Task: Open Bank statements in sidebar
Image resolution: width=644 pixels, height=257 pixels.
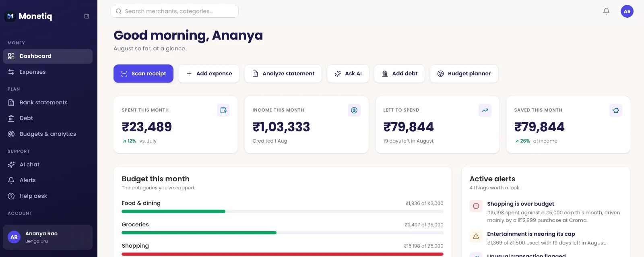Action: [47, 102]
